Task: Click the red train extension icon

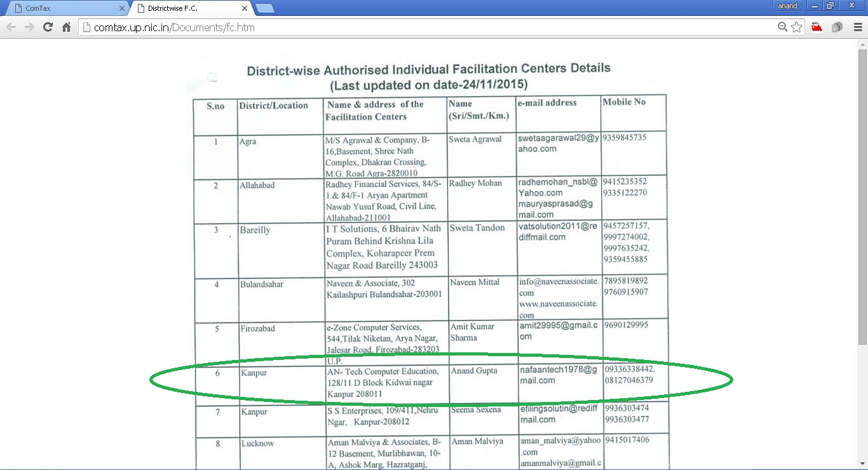Action: pyautogui.click(x=817, y=27)
